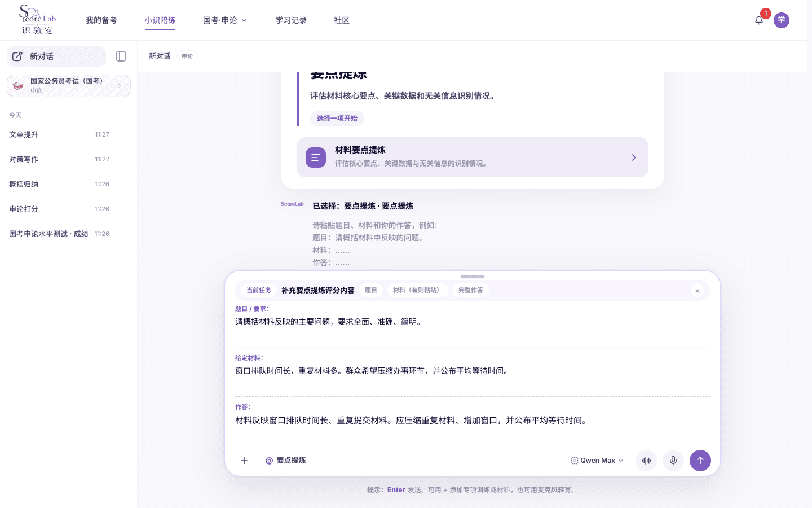
Task: Open 材料要点提炼 chevron arrow
Action: [x=633, y=157]
